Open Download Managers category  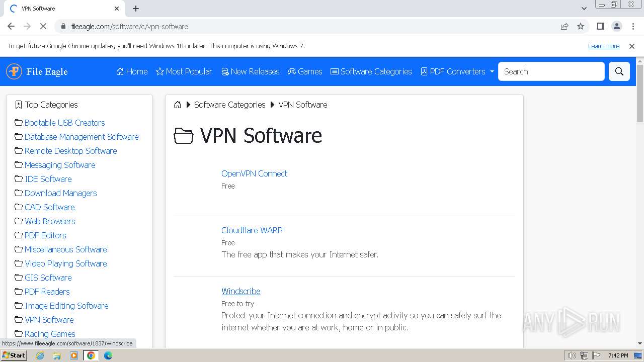pyautogui.click(x=60, y=193)
